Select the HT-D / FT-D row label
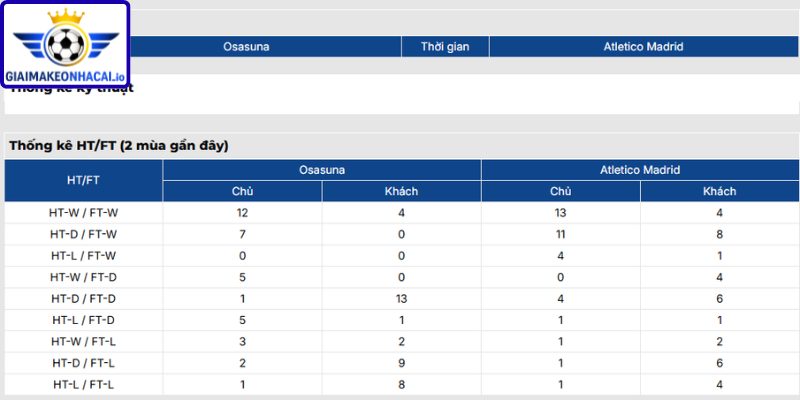The height and width of the screenshot is (400, 800). point(83,298)
